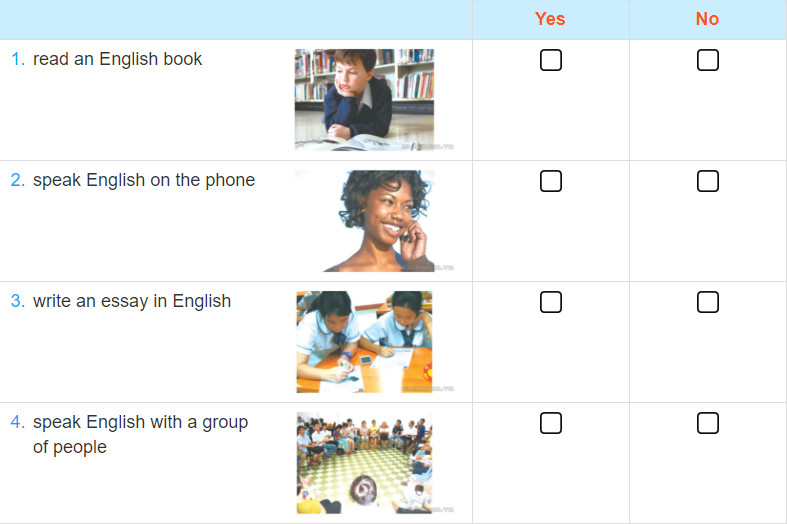Click the No column header
The height and width of the screenshot is (524, 787).
point(707,19)
